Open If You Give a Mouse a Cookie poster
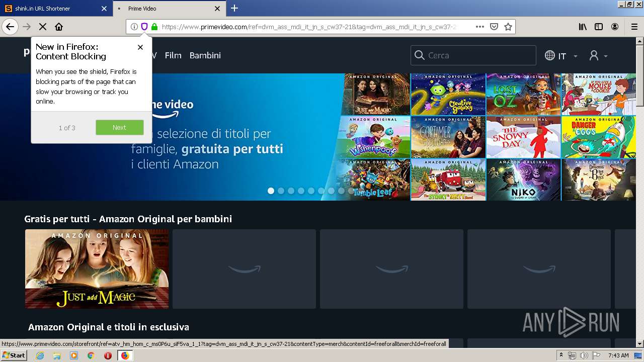The width and height of the screenshot is (644, 362). point(599,95)
